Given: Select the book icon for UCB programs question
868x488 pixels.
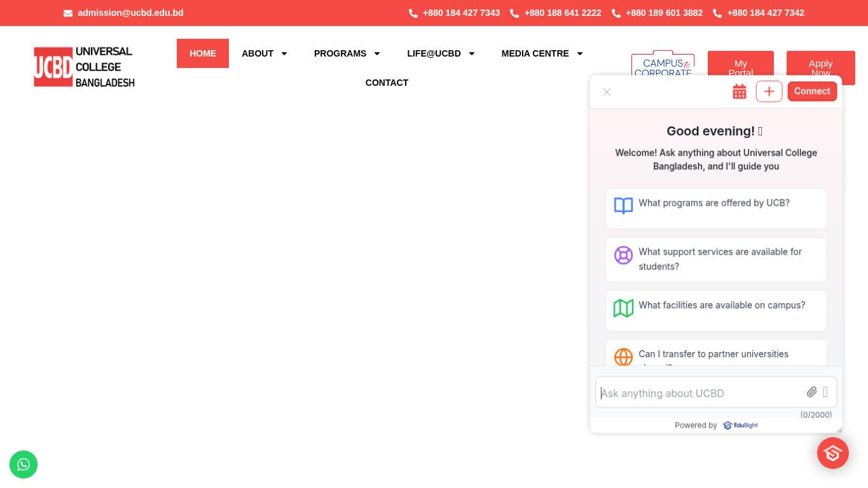Looking at the screenshot, I should pyautogui.click(x=623, y=206).
